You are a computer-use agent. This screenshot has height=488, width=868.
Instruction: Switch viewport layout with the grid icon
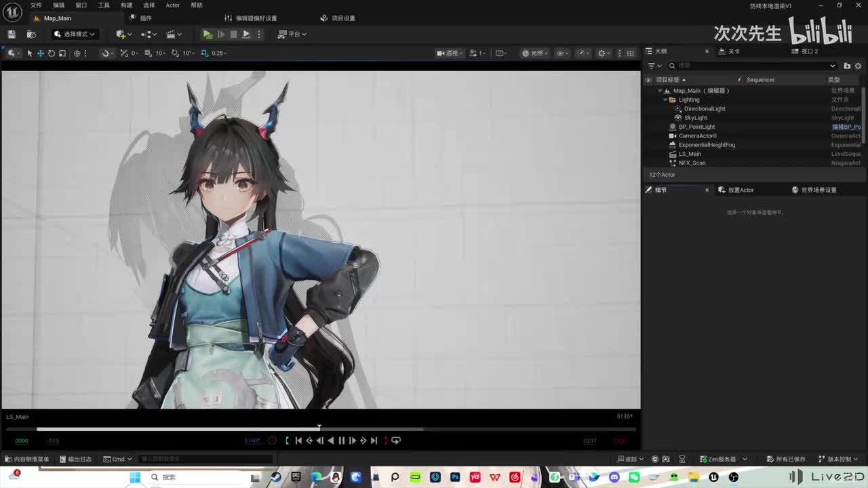630,53
